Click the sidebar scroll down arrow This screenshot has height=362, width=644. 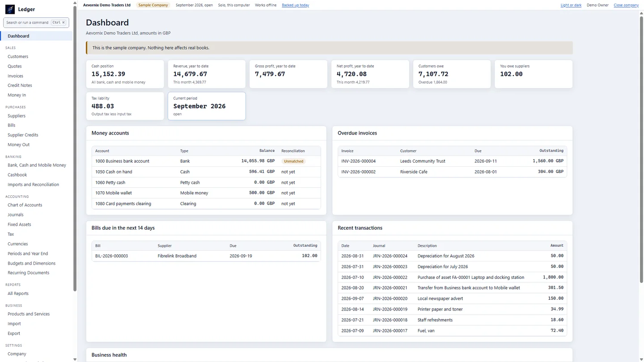click(75, 359)
